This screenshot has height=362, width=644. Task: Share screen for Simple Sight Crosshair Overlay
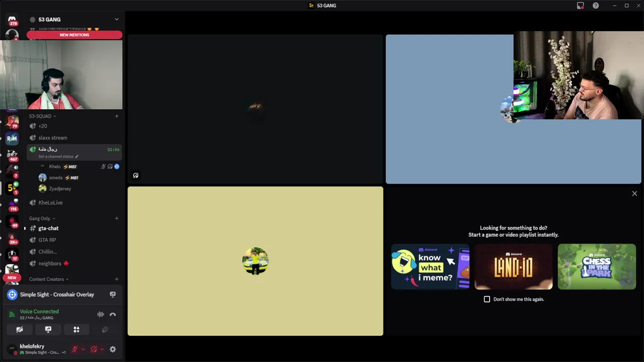113,295
